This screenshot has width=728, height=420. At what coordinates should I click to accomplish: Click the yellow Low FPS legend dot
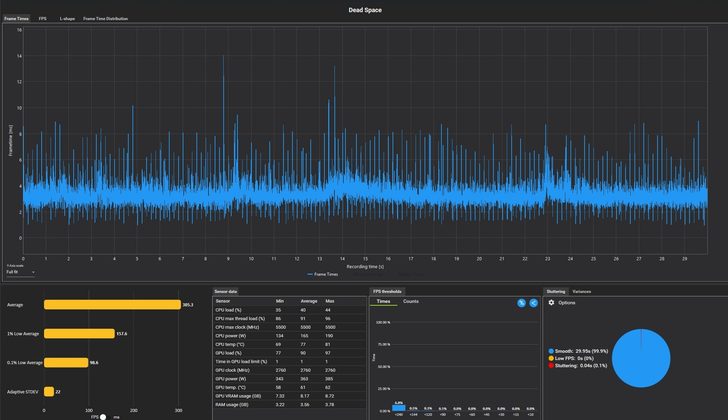click(551, 358)
